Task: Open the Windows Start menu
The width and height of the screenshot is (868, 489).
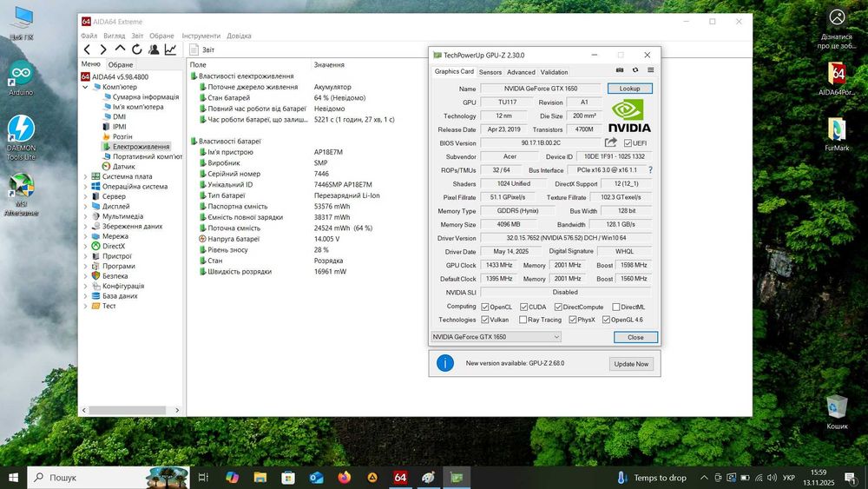Action: click(x=13, y=477)
